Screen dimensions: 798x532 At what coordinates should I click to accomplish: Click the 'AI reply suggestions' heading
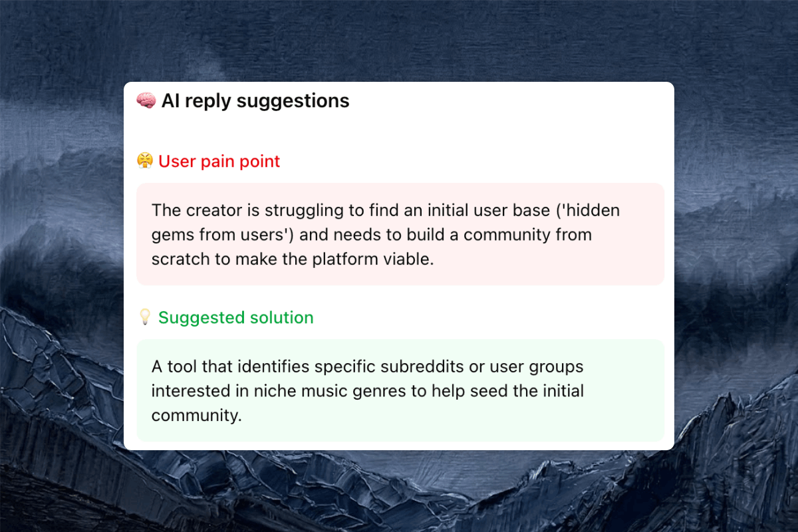coord(255,101)
